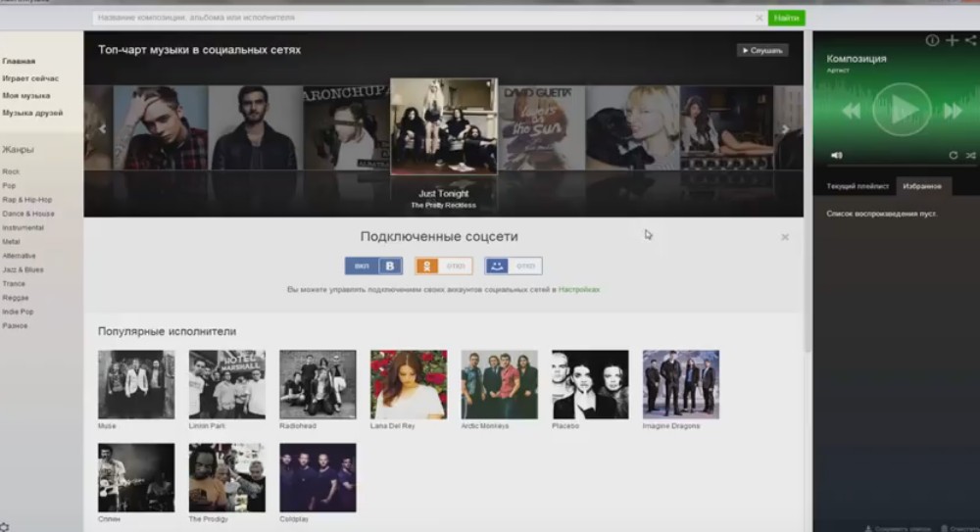Open the AronChupa cover in the chart
Viewport: 980px width, 532px height.
pos(346,128)
